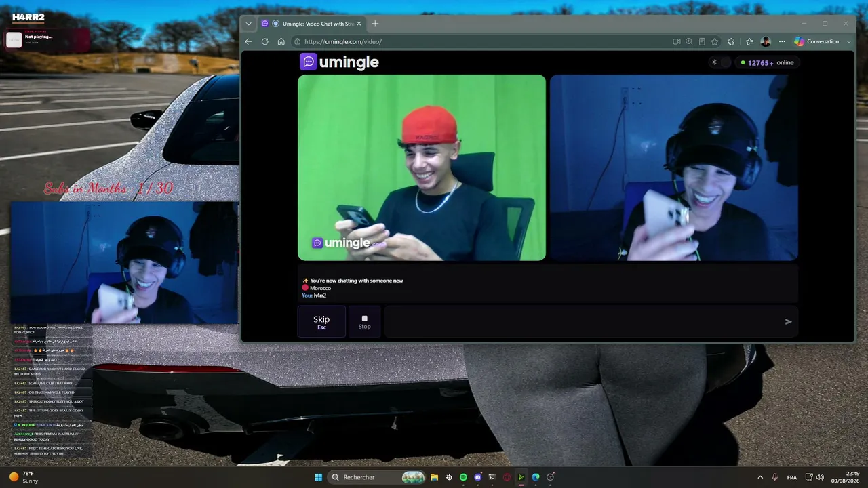Screen dimensions: 868x488
Task: Open browser settings and more menu
Action: [782, 41]
